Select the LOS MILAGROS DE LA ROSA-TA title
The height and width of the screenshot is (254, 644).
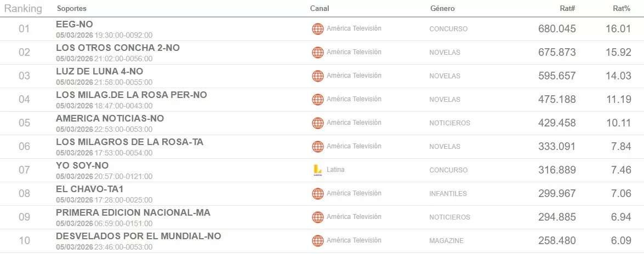tap(129, 142)
